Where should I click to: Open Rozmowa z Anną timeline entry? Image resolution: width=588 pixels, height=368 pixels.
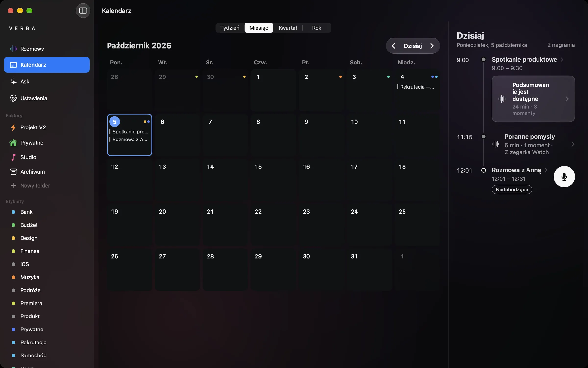pyautogui.click(x=516, y=170)
